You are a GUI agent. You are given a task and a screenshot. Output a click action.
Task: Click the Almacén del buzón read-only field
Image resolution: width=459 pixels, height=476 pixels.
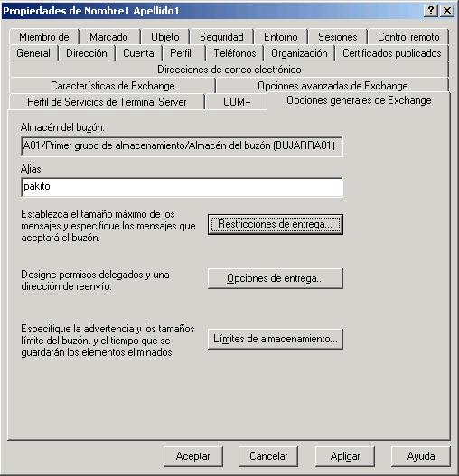tap(182, 146)
